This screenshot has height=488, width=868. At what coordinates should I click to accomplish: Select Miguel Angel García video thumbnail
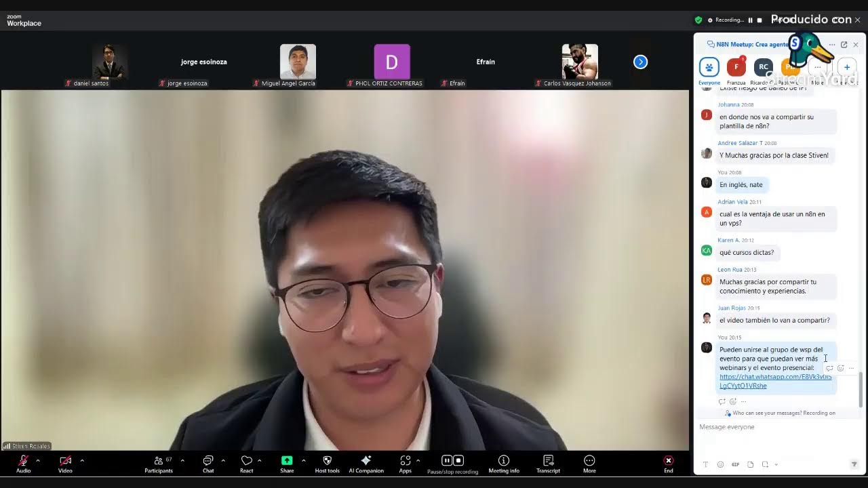pos(298,62)
